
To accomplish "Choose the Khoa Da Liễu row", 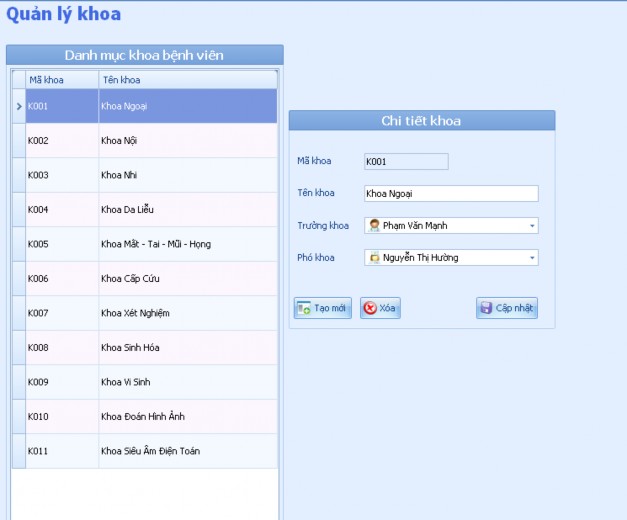I will tap(150, 210).
